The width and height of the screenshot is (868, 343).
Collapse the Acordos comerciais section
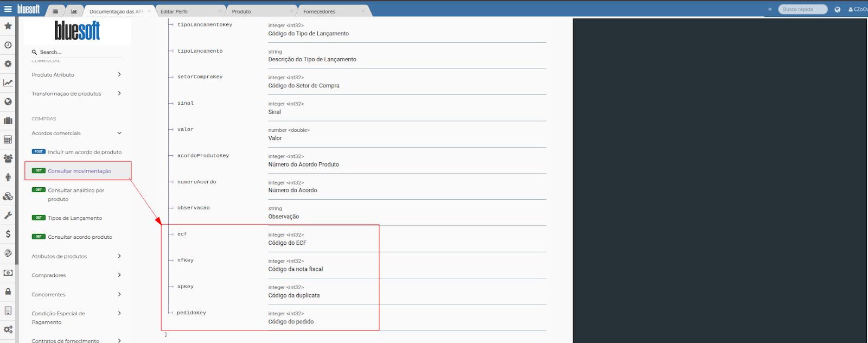[76, 133]
